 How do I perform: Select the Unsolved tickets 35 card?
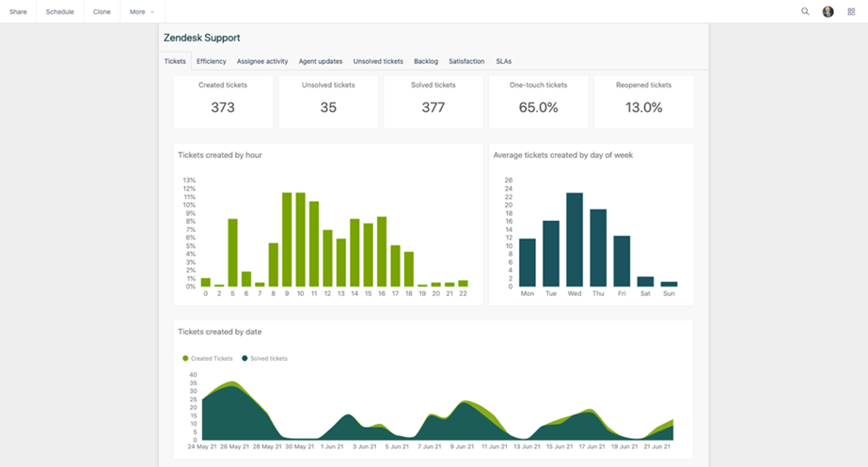(x=328, y=101)
